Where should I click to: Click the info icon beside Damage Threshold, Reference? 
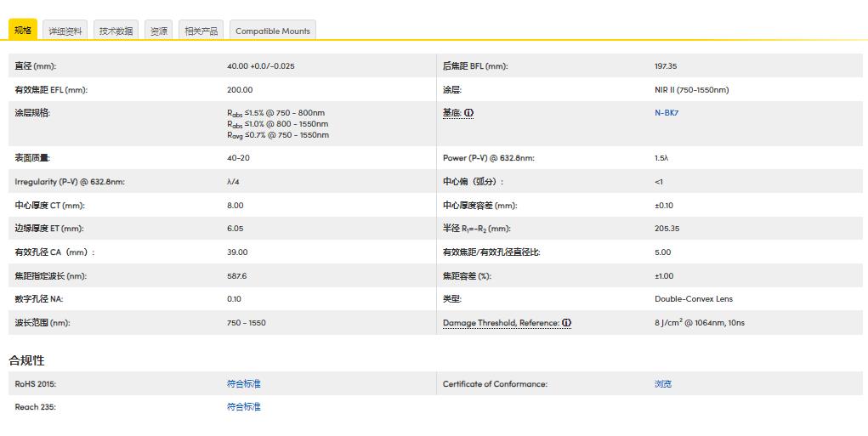(566, 323)
